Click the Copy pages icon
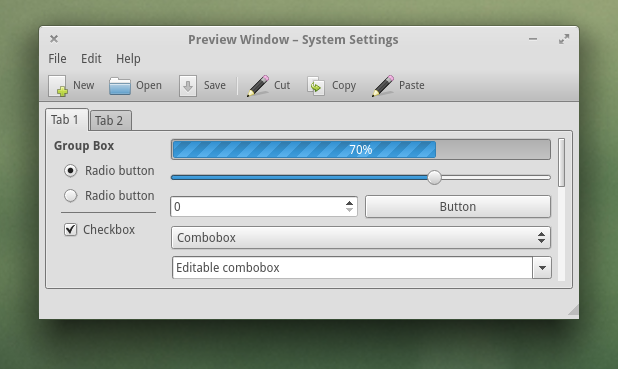Image resolution: width=618 pixels, height=369 pixels. click(316, 86)
